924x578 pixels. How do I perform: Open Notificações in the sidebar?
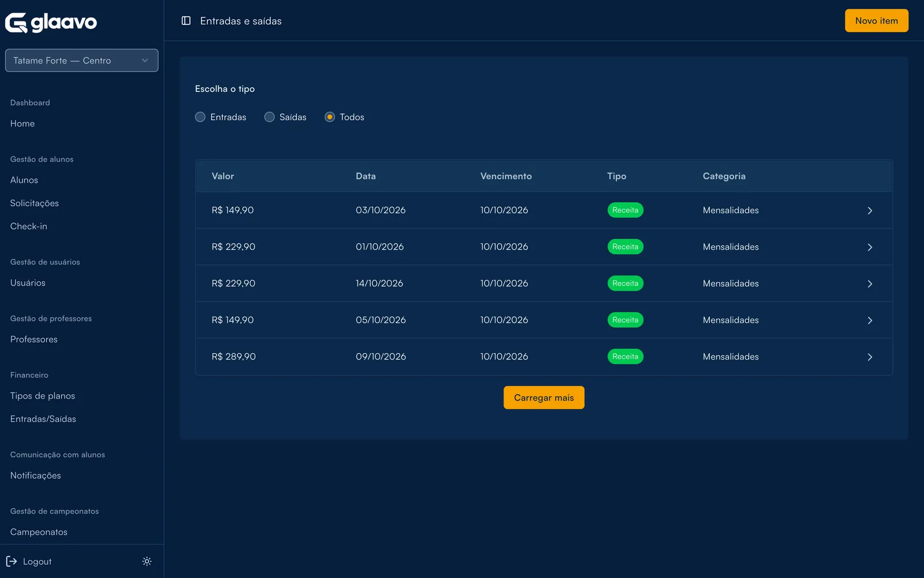click(36, 476)
